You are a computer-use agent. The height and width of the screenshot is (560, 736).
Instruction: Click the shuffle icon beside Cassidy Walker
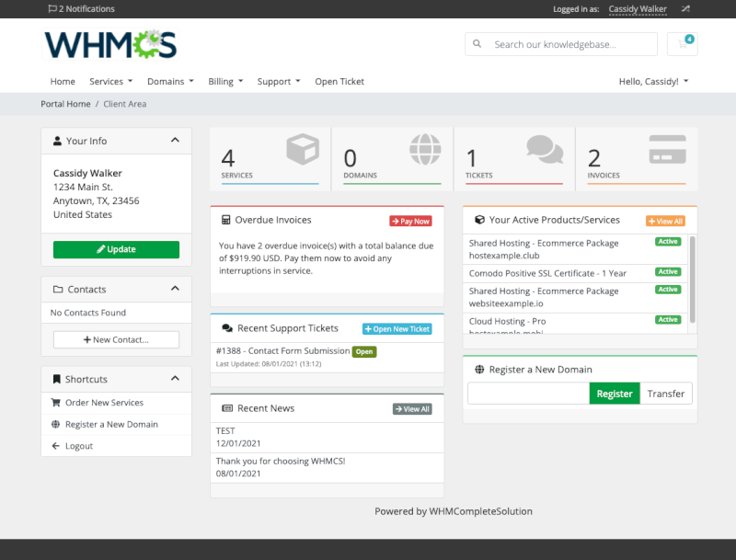pyautogui.click(x=685, y=8)
